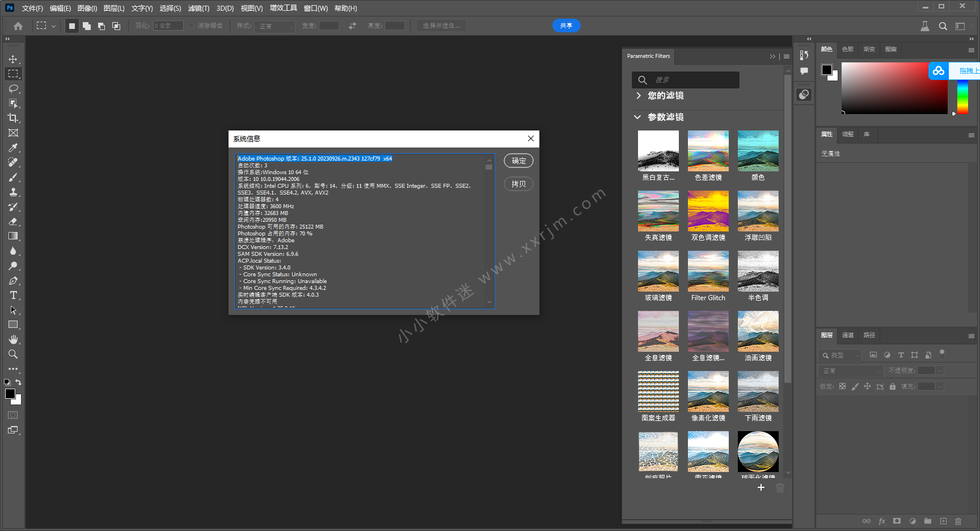Collapse the 参数滤镜 section
The width and height of the screenshot is (980, 531).
click(x=637, y=117)
